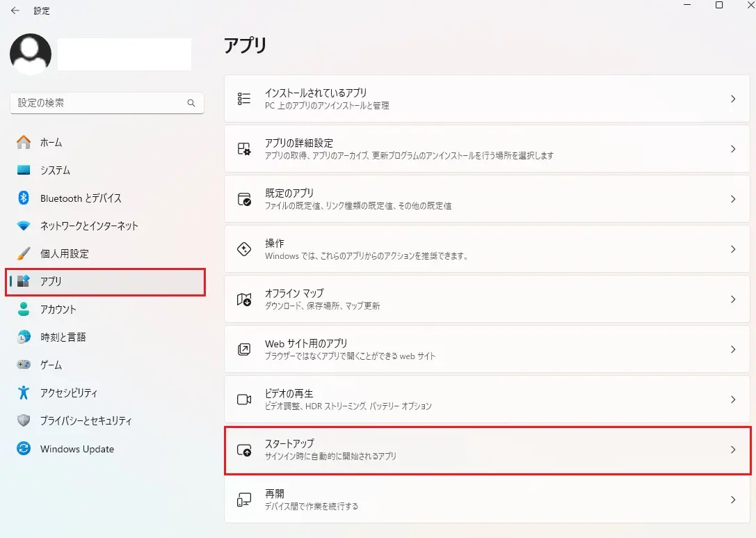Focus the 設定の検索 search field
Image resolution: width=756 pixels, height=538 pixels.
point(107,103)
